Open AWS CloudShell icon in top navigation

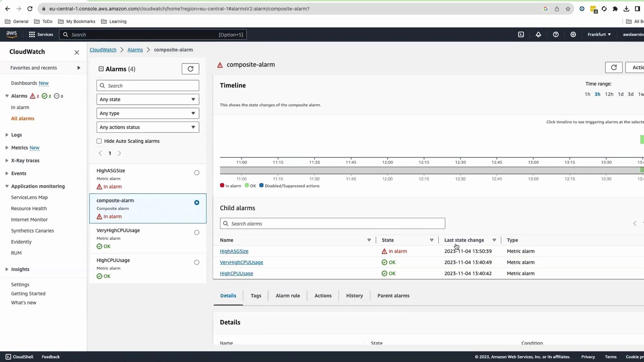(x=521, y=35)
